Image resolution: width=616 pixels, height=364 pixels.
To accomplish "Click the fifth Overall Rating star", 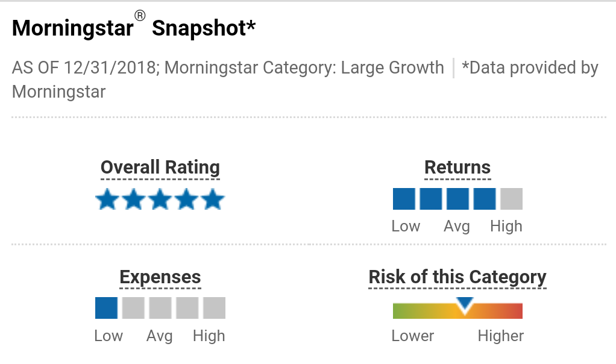I will (213, 199).
